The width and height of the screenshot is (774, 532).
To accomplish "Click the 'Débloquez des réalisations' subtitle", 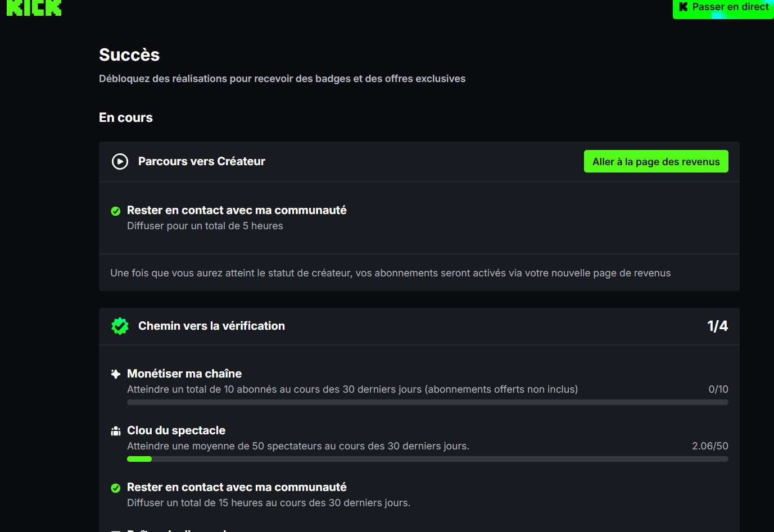I will click(282, 79).
